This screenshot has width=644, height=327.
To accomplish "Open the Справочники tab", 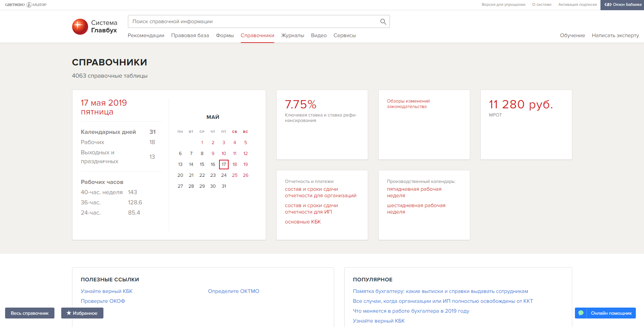I will point(257,35).
